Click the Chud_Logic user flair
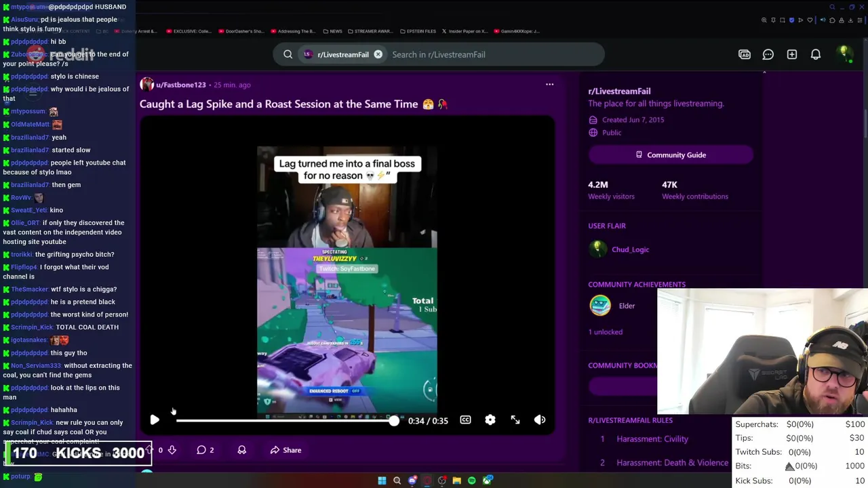The height and width of the screenshot is (488, 868). [x=630, y=249]
